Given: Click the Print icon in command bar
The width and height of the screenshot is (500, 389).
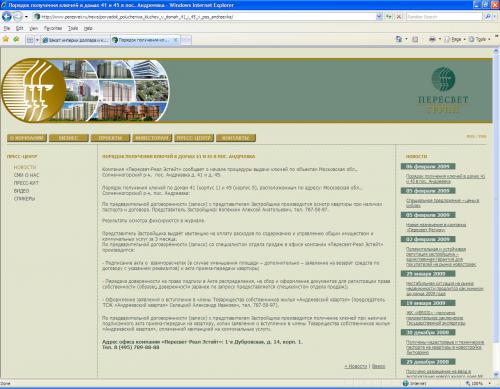Looking at the screenshot, I should pos(432,39).
